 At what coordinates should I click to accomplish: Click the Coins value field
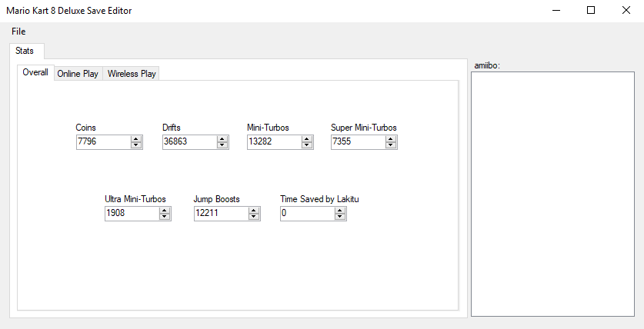tap(104, 142)
